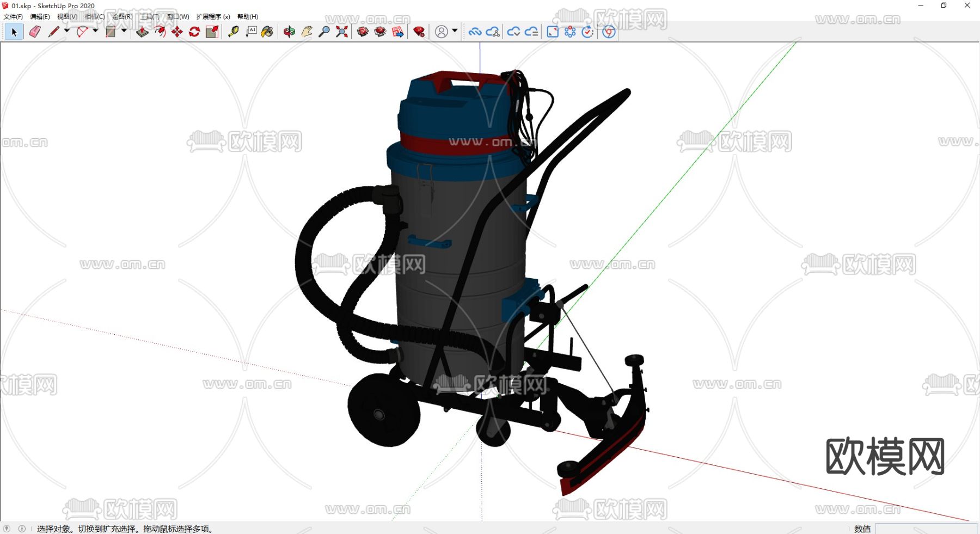Activate the Push/Pull tool

(142, 32)
